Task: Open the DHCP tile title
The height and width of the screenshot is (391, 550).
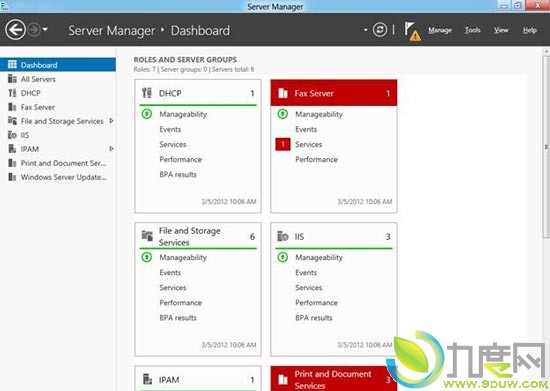Action: [170, 93]
